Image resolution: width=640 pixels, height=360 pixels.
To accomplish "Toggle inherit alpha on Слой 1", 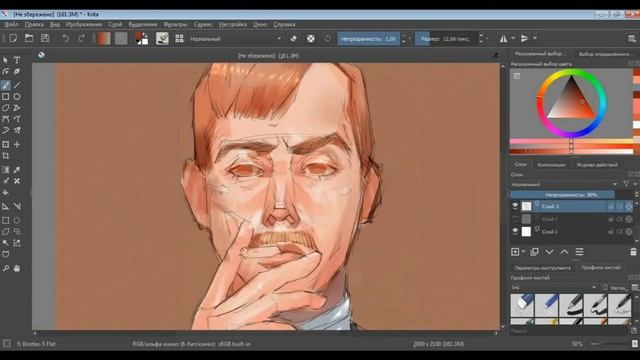I will coord(620,232).
